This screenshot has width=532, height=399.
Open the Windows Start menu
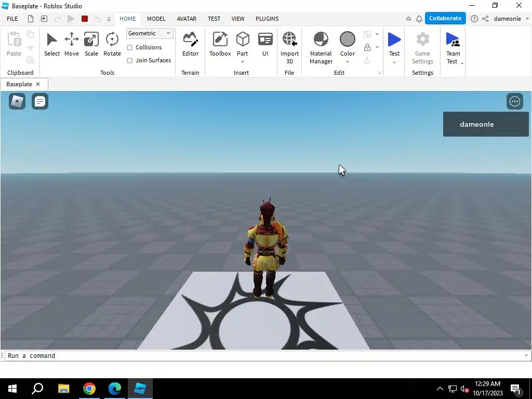(x=12, y=389)
